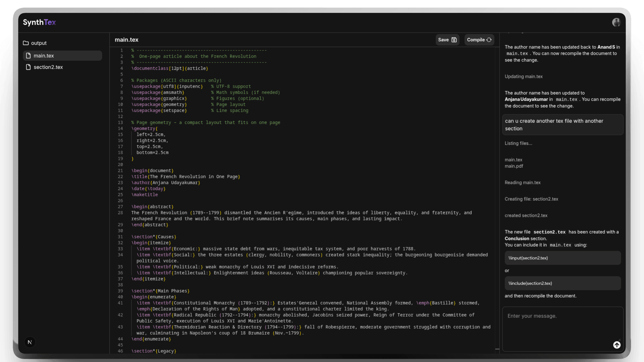Image resolution: width=644 pixels, height=362 pixels.
Task: Click the Compile refresh-arrows icon
Action: tap(489, 40)
